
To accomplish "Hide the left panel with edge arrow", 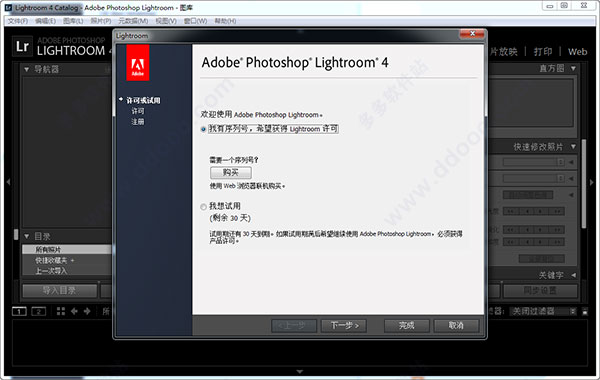I will click(8, 182).
